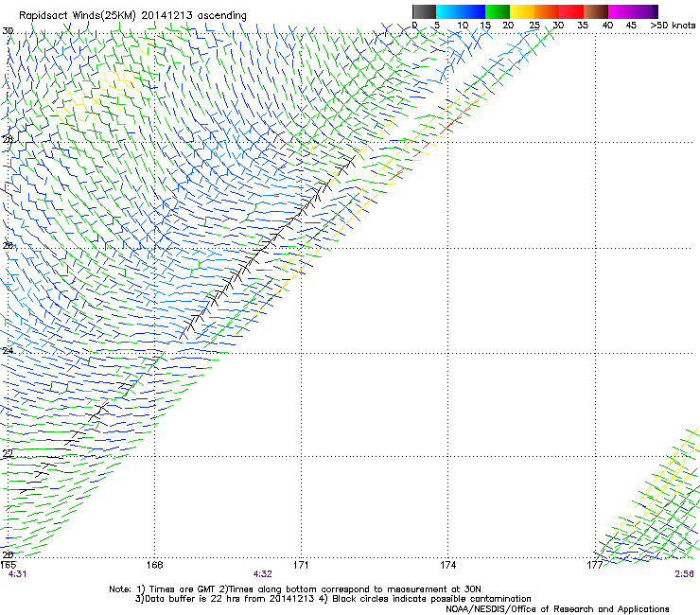Screen dimensions: 700x615
Task: Select the legend label "35"
Action: 583,25
